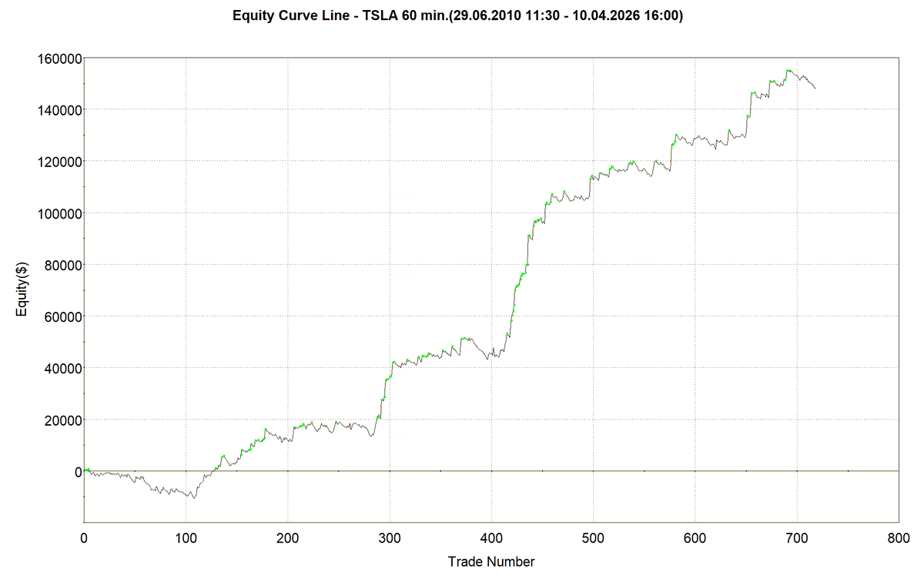Select the 'Trade Number' horizontal axis title
Viewport: 924px width, 579px height.
click(491, 561)
